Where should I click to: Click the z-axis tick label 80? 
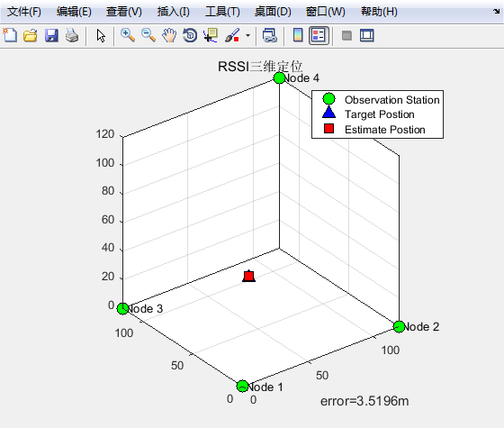point(108,191)
